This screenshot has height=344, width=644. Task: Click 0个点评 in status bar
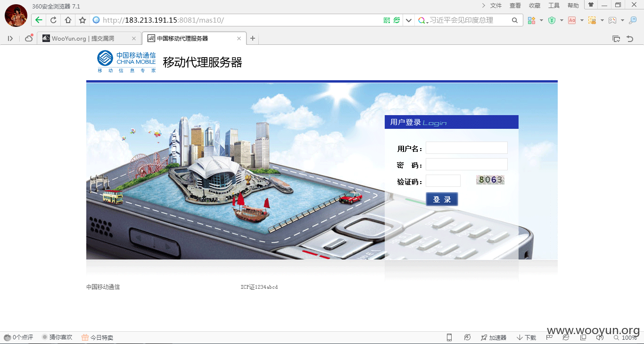pyautogui.click(x=18, y=337)
